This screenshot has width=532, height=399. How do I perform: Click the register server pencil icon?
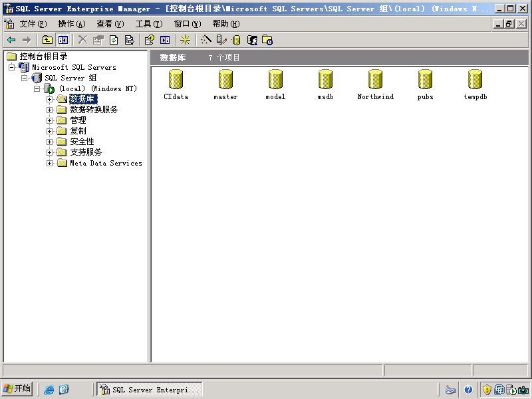221,40
